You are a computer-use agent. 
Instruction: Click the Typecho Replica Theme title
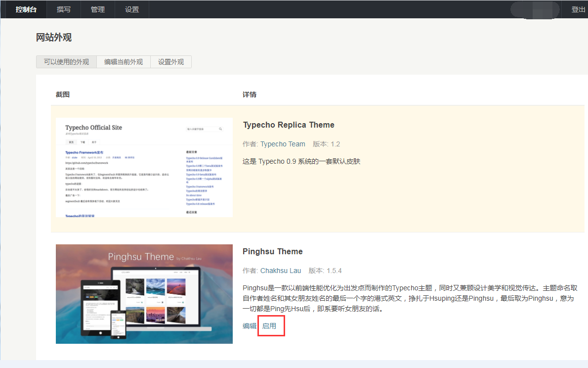(x=289, y=125)
